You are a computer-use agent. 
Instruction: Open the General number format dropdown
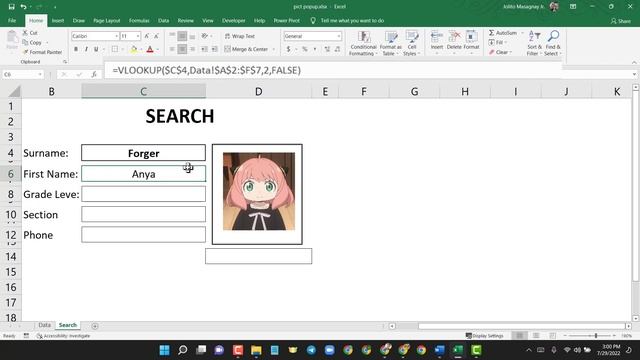[339, 36]
